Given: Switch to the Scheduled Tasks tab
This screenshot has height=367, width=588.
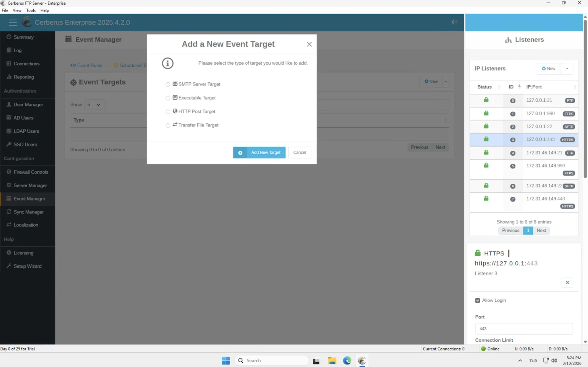Looking at the screenshot, I should click(x=130, y=66).
